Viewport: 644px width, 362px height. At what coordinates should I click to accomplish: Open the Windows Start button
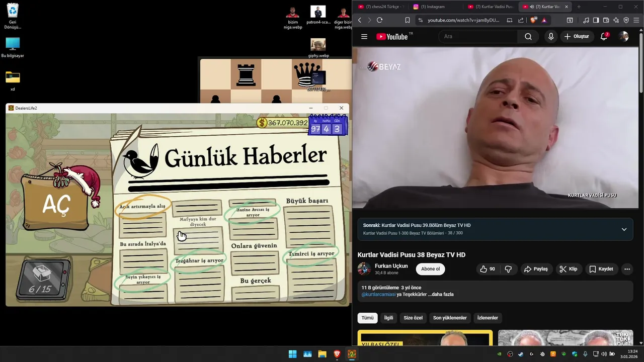coord(292,354)
